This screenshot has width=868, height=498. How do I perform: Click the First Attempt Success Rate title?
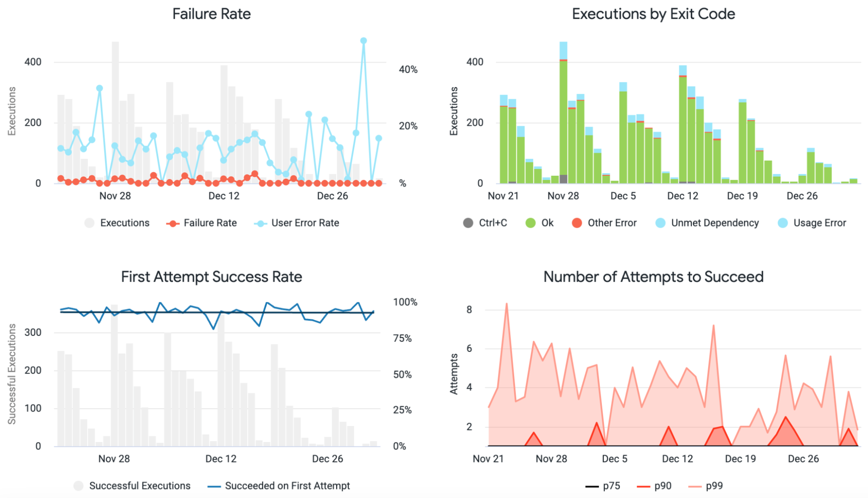tap(211, 277)
